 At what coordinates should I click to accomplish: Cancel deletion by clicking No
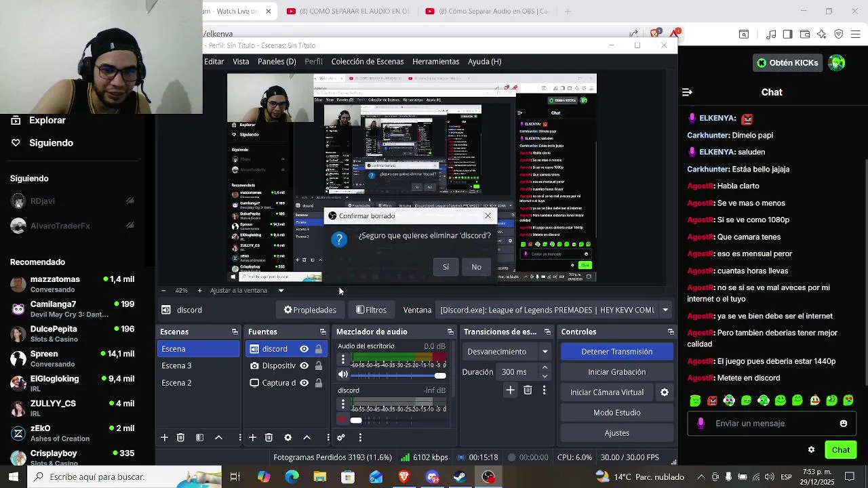476,267
